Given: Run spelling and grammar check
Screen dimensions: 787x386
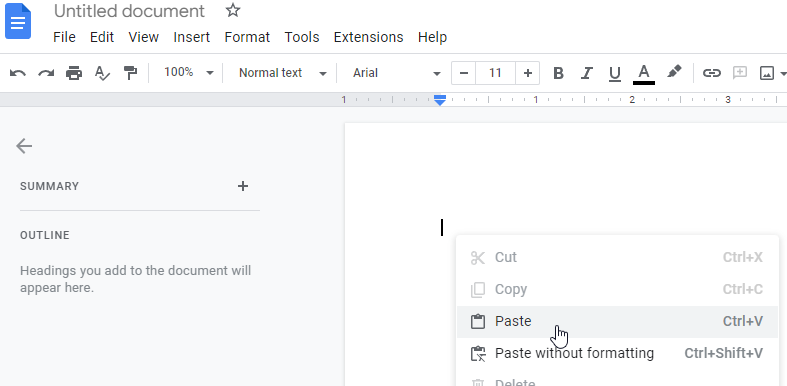Looking at the screenshot, I should click(x=102, y=73).
